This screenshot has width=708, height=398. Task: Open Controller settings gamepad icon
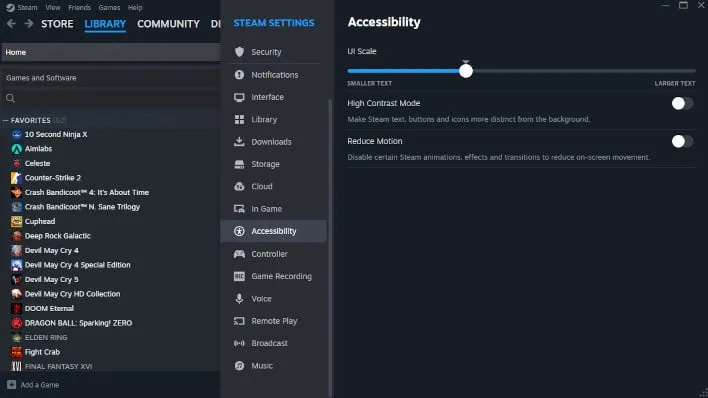[239, 254]
